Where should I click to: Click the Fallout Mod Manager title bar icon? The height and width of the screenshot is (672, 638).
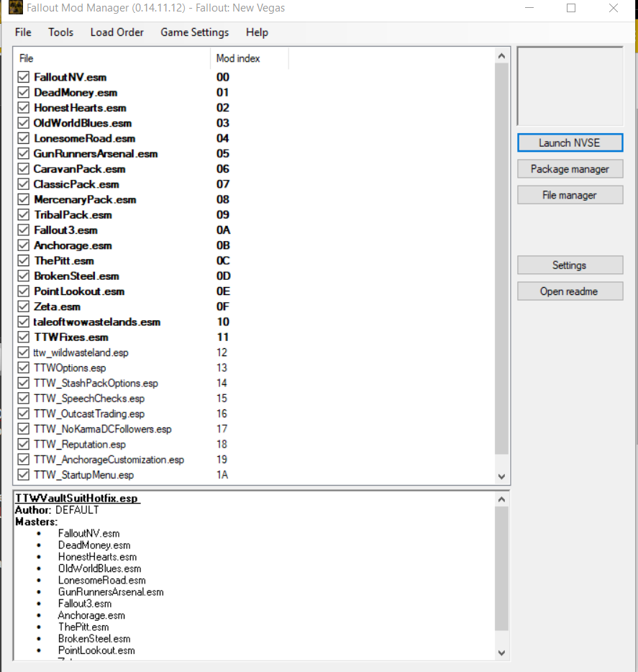coord(15,8)
